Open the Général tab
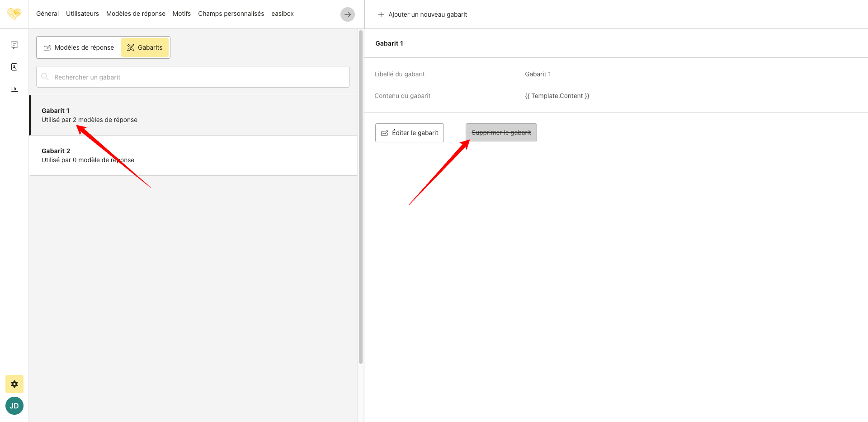Screen dimensions: 868x422 pos(47,14)
